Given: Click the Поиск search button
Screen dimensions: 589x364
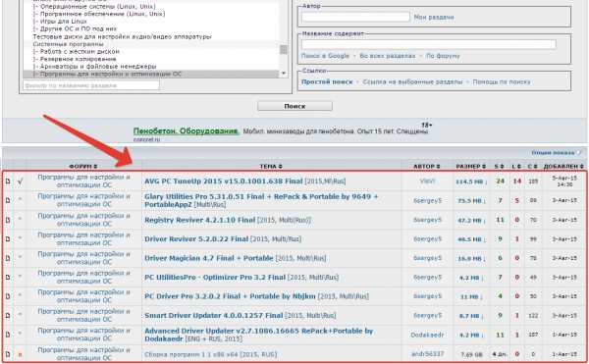Looking at the screenshot, I should pyautogui.click(x=294, y=106).
